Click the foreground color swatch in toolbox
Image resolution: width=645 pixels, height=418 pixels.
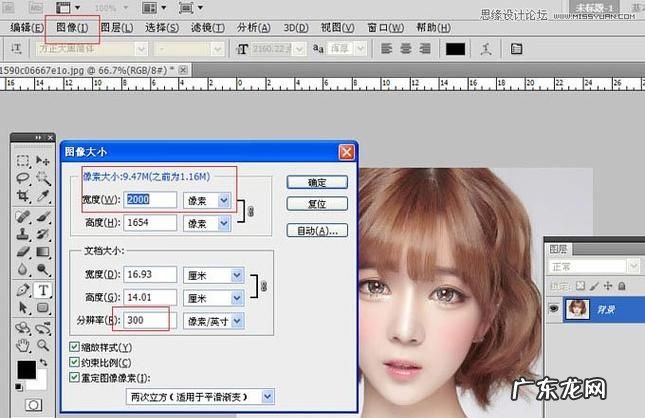[26, 369]
